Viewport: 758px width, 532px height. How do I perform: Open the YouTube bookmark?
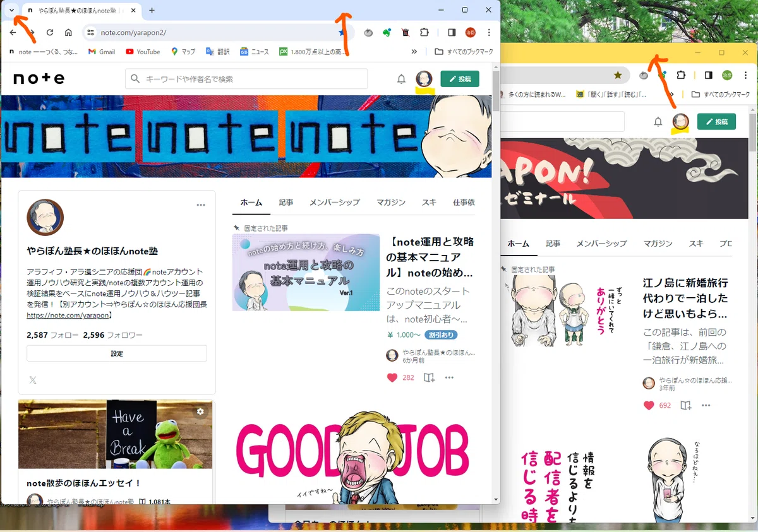coord(143,52)
